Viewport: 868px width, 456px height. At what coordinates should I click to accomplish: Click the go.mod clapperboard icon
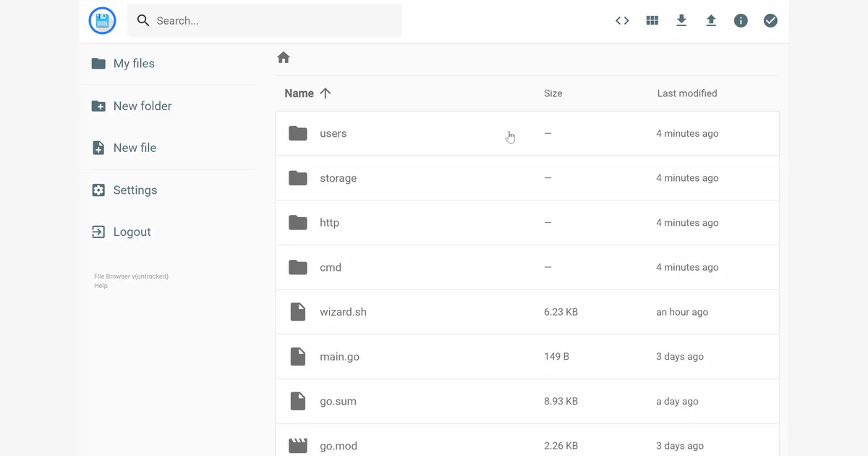(298, 446)
